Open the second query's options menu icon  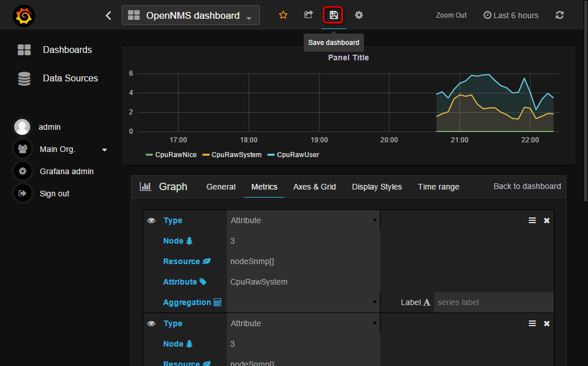pyautogui.click(x=532, y=323)
